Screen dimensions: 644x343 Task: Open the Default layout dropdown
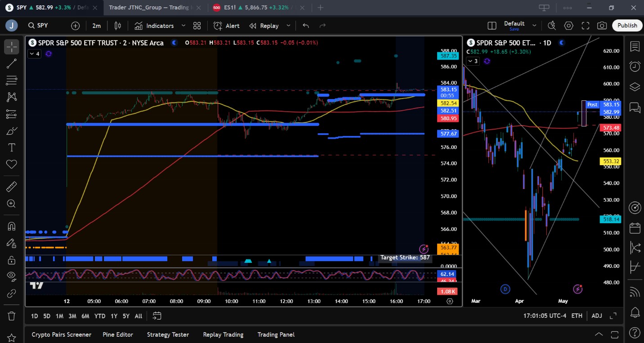point(534,26)
